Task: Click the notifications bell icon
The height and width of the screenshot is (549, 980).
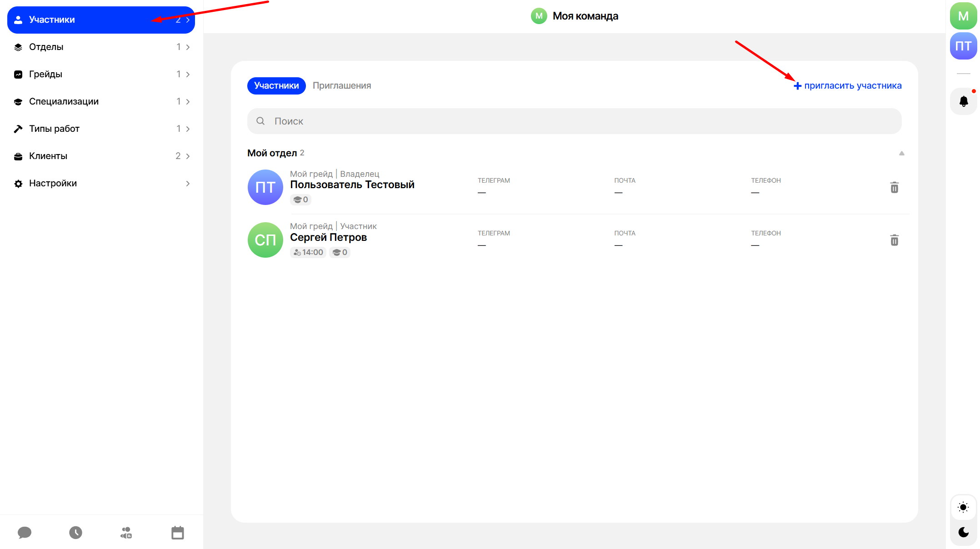Action: click(963, 101)
